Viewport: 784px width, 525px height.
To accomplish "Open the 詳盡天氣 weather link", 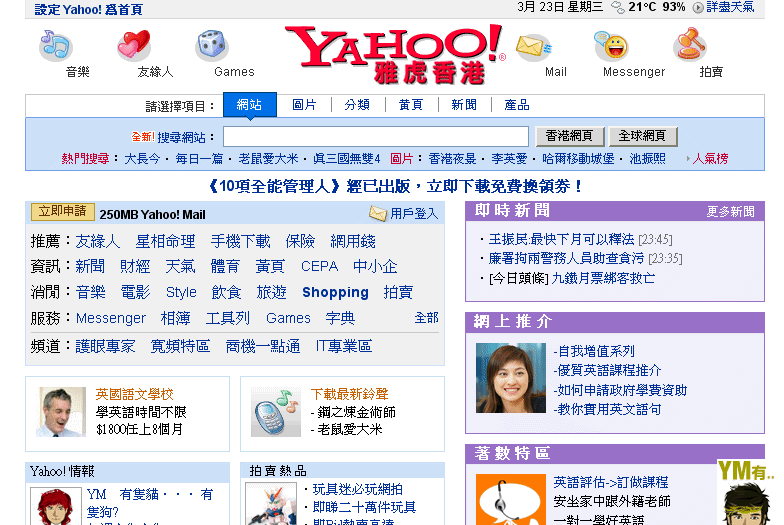I will click(730, 7).
